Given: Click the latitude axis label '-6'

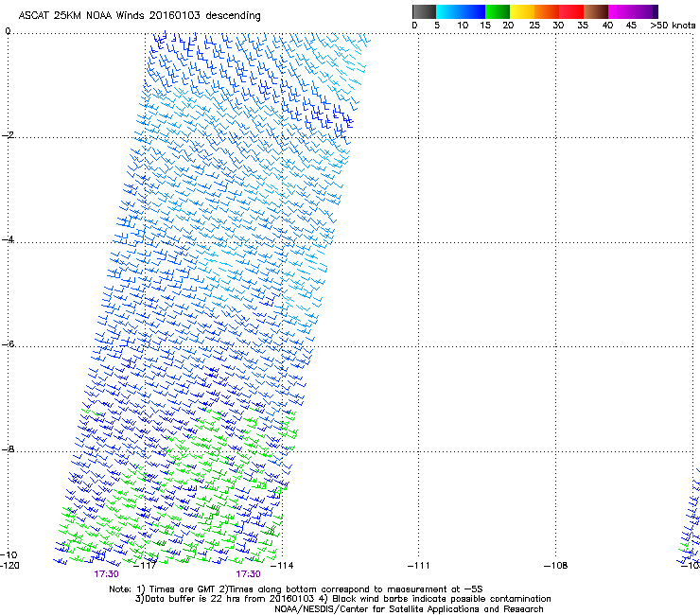Looking at the screenshot, I should point(8,343).
